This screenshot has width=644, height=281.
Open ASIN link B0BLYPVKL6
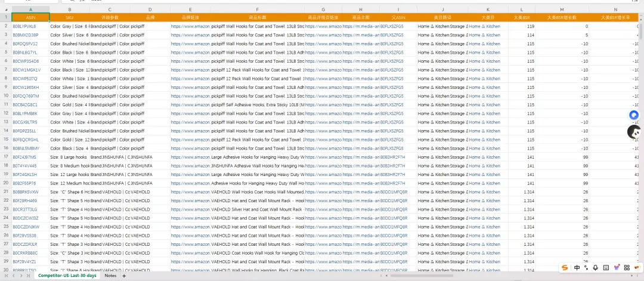24,26
